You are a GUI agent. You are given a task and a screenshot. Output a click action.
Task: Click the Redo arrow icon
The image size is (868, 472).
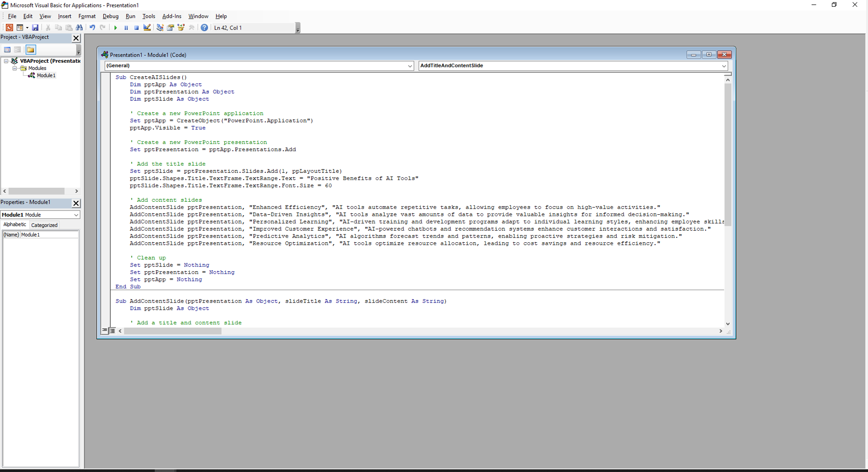[x=103, y=28]
